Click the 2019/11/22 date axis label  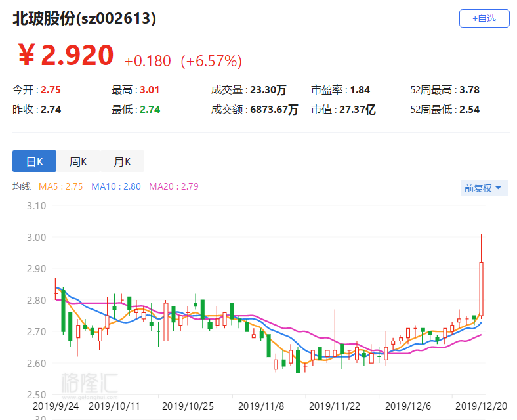point(335,406)
